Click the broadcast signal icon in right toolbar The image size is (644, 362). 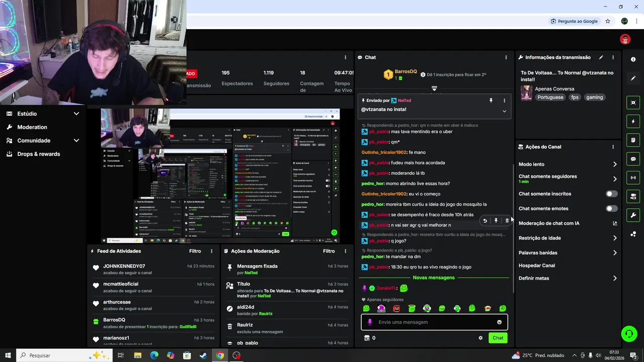pos(633,177)
